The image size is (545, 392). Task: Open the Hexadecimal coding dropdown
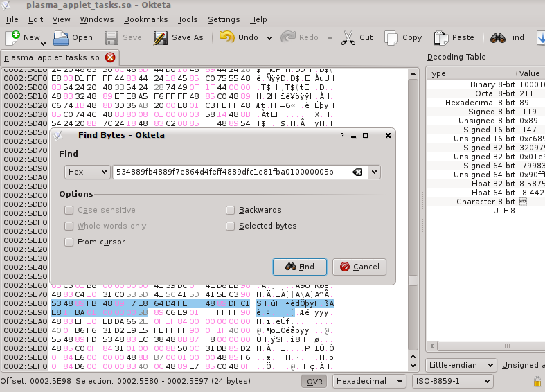pos(370,381)
